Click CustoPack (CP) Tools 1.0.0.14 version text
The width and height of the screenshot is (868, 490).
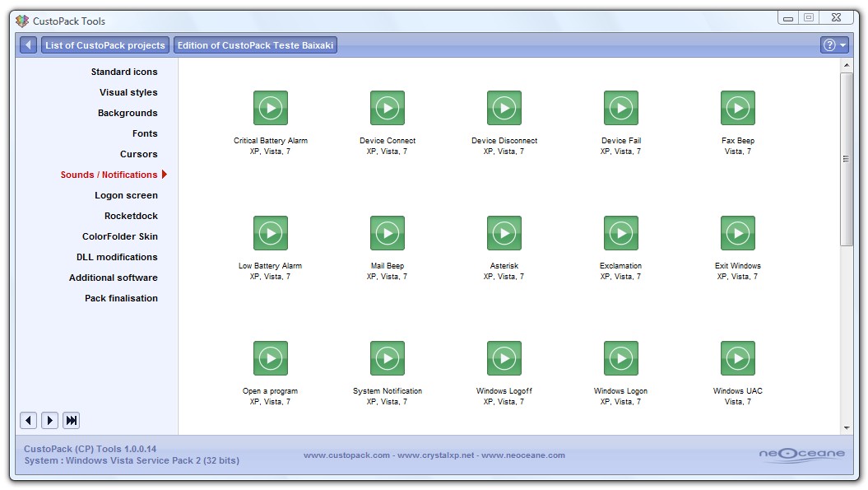click(x=91, y=449)
